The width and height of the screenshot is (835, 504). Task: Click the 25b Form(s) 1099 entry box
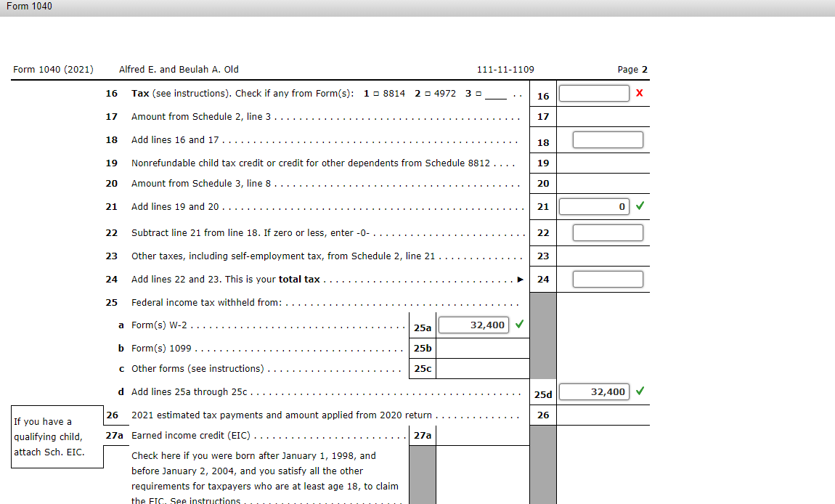click(x=483, y=348)
